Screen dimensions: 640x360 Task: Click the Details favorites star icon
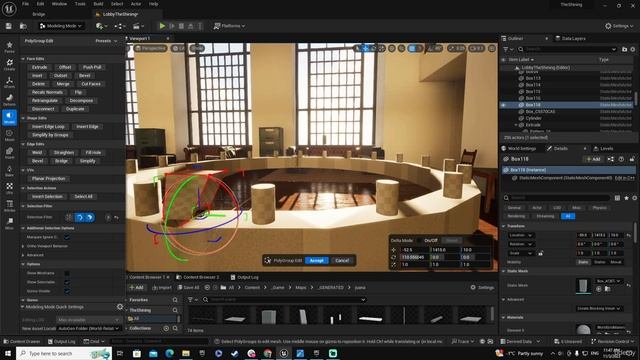point(626,198)
